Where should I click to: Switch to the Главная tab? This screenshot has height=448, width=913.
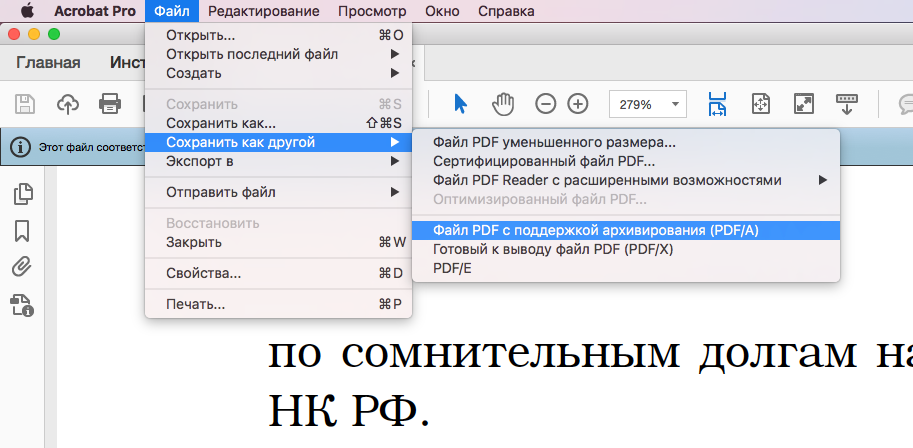tap(48, 62)
